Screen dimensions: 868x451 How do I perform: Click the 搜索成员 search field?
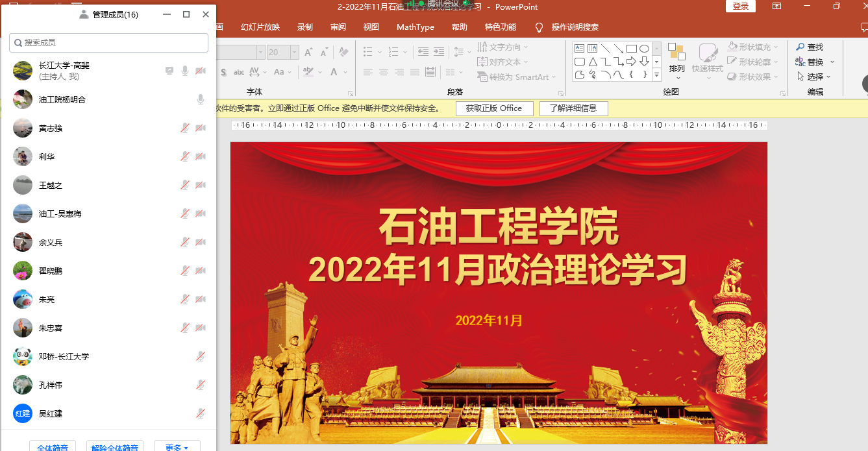pyautogui.click(x=108, y=43)
